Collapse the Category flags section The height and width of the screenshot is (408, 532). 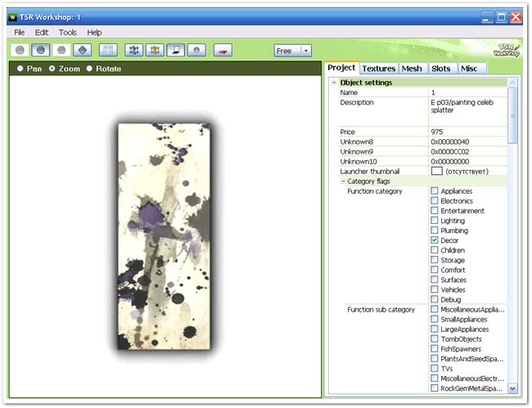pyautogui.click(x=343, y=182)
